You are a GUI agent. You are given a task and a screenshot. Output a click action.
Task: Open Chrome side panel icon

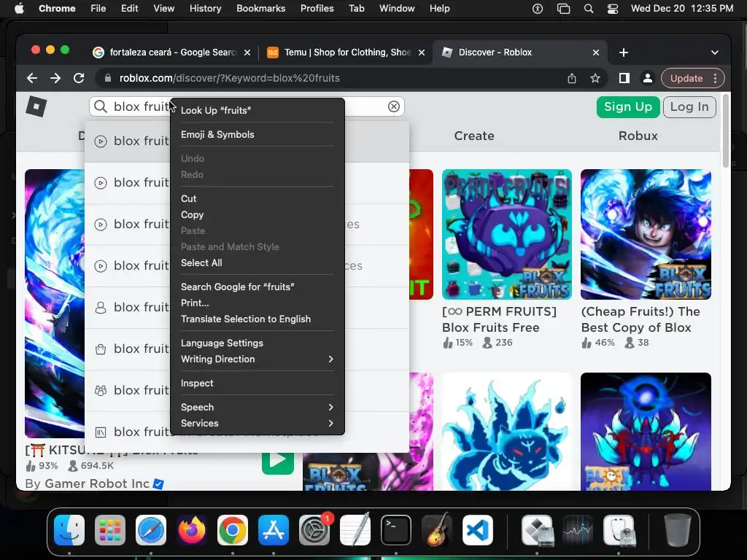tap(624, 78)
